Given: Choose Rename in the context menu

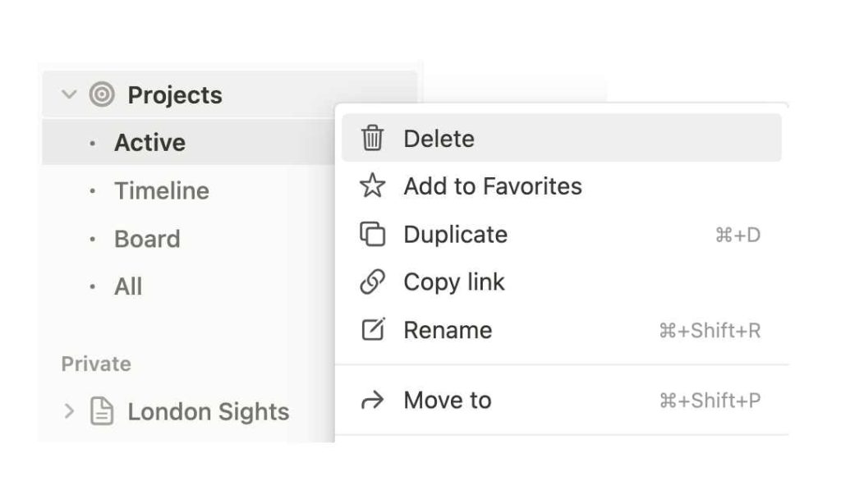Looking at the screenshot, I should 448,330.
